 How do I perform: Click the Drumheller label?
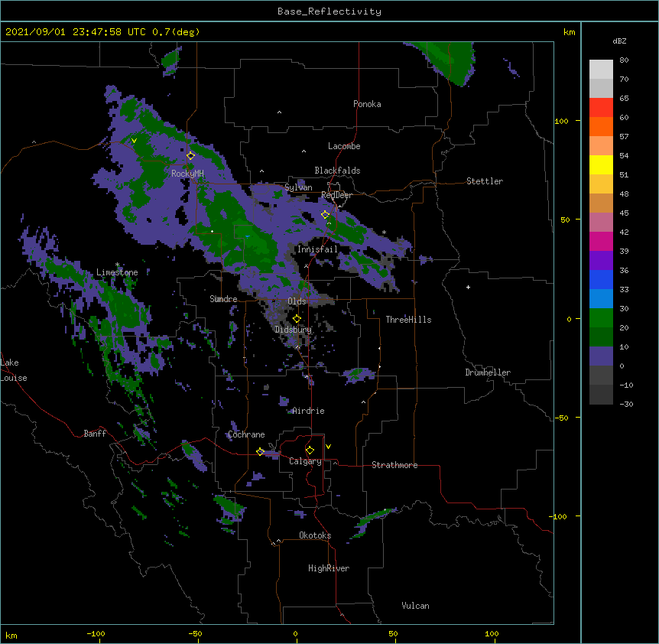pyautogui.click(x=488, y=372)
